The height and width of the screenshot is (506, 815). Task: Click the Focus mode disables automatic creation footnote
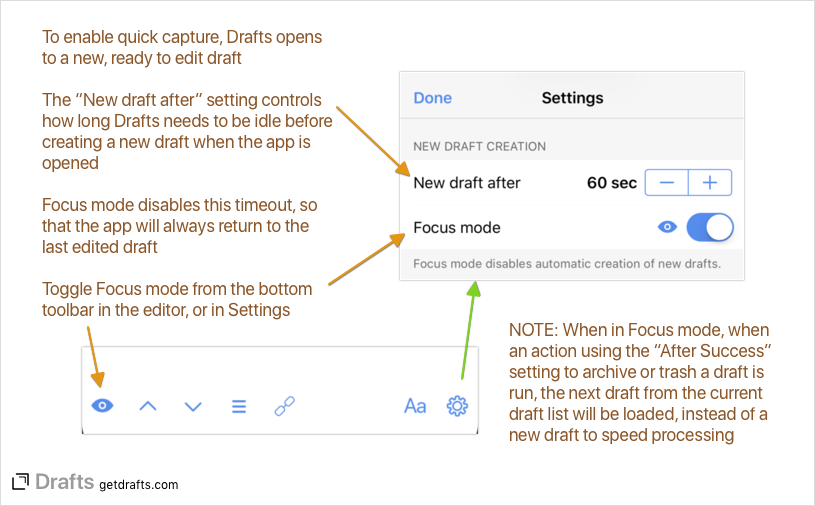(567, 264)
